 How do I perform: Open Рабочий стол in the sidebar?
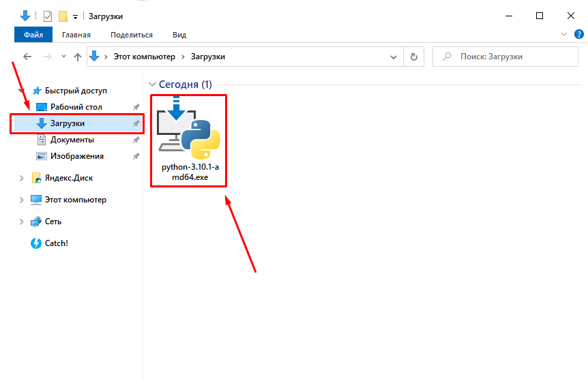point(76,107)
